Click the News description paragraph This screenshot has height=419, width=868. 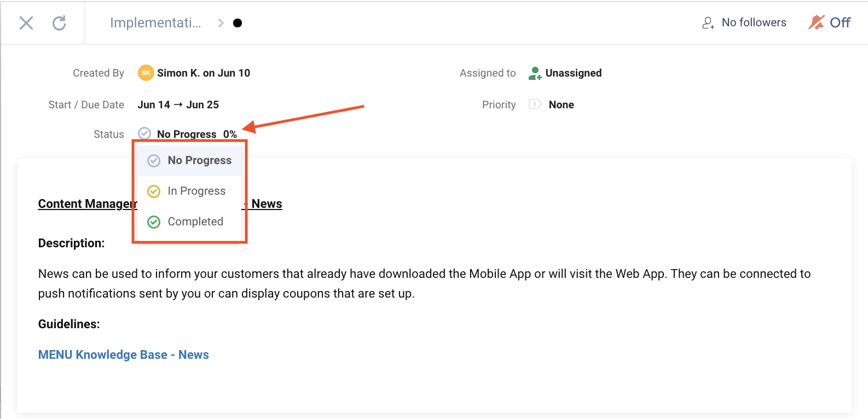coord(424,283)
